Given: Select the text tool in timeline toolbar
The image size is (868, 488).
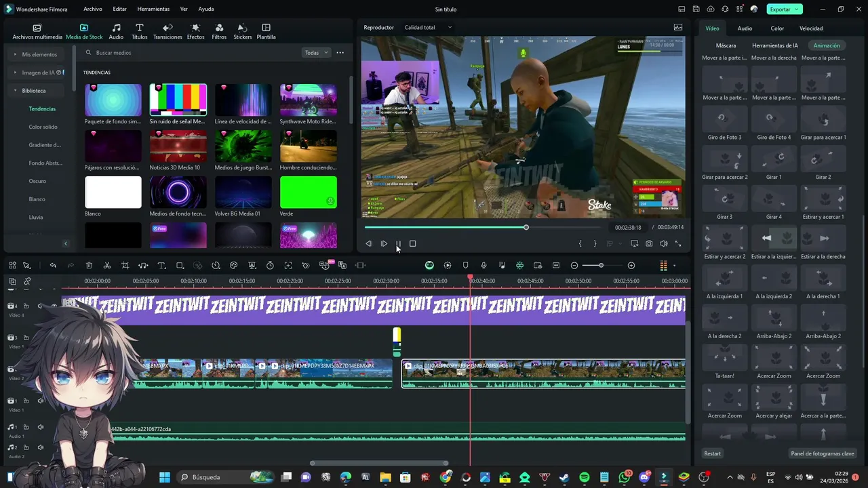Looking at the screenshot, I should click(161, 266).
